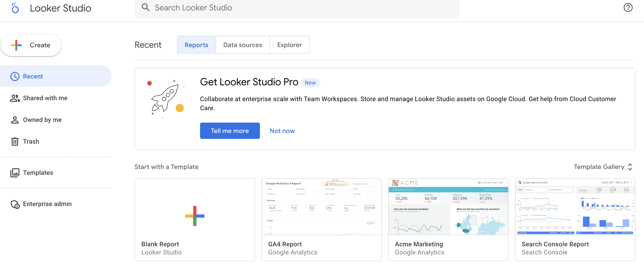
Task: Switch to the Explorer tab
Action: click(x=289, y=45)
